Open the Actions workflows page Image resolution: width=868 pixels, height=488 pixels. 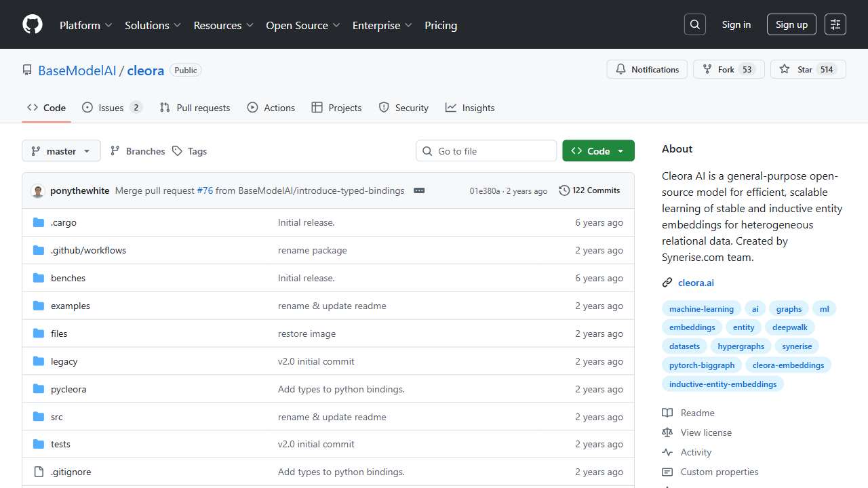point(271,107)
